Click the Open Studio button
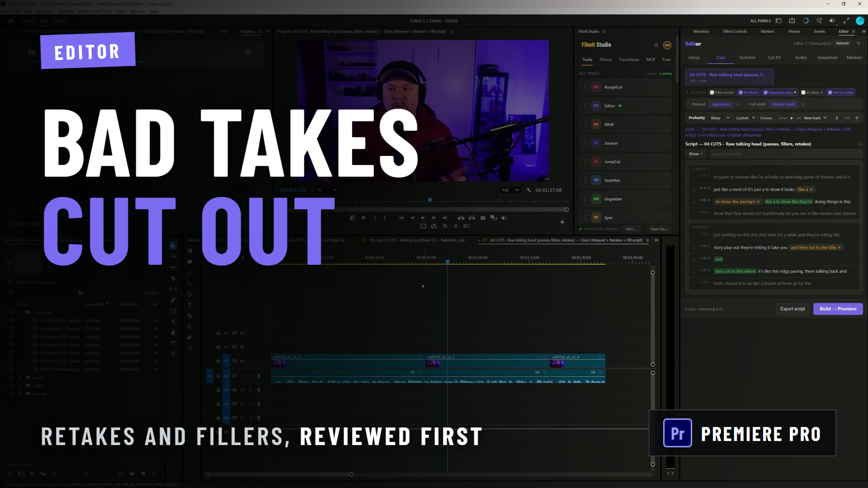Viewport: 868px width, 488px height. click(x=659, y=229)
